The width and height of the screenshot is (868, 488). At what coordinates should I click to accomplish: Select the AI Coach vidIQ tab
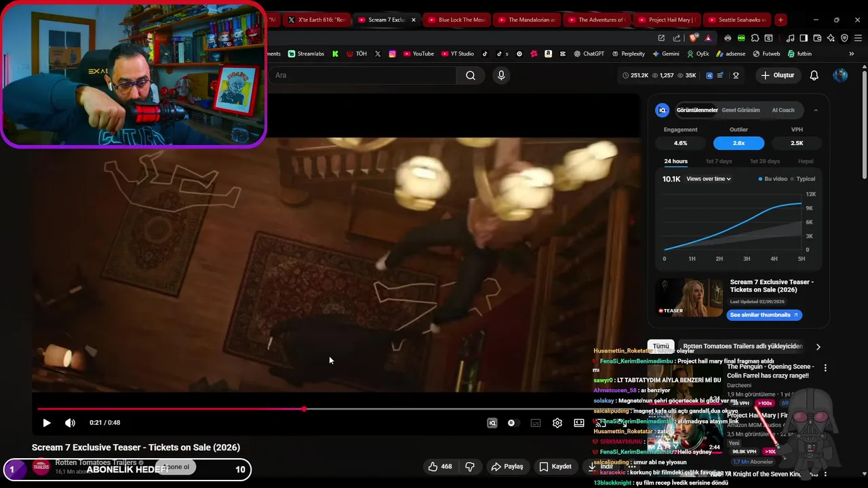pyautogui.click(x=783, y=110)
